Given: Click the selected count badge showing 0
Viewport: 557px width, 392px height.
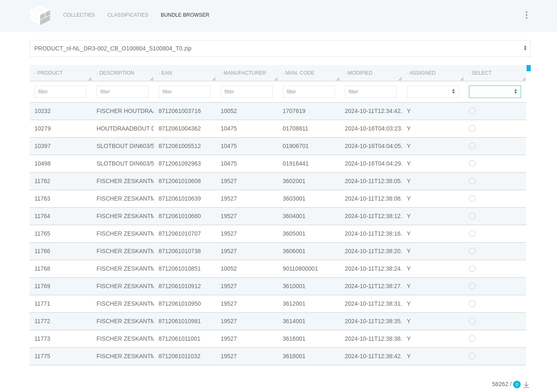Looking at the screenshot, I should pos(517,384).
